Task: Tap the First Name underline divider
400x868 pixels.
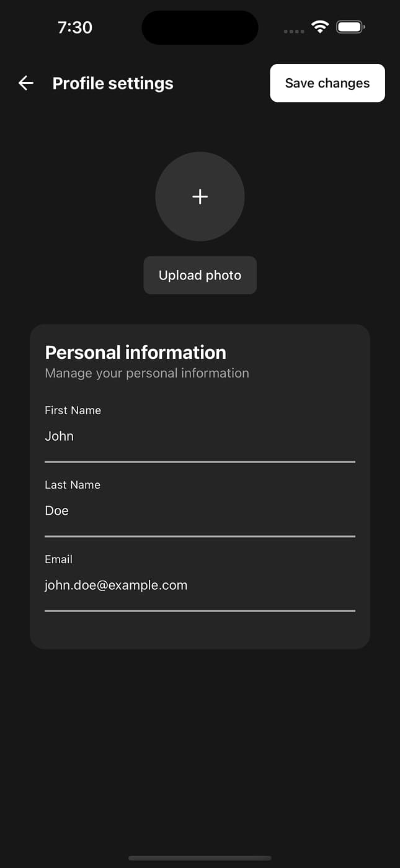Action: tap(200, 461)
